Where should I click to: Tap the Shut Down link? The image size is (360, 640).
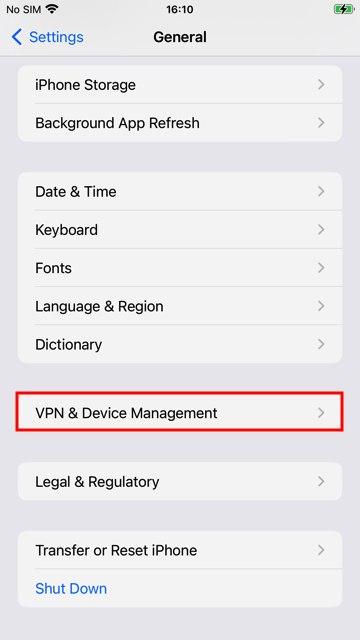71,588
